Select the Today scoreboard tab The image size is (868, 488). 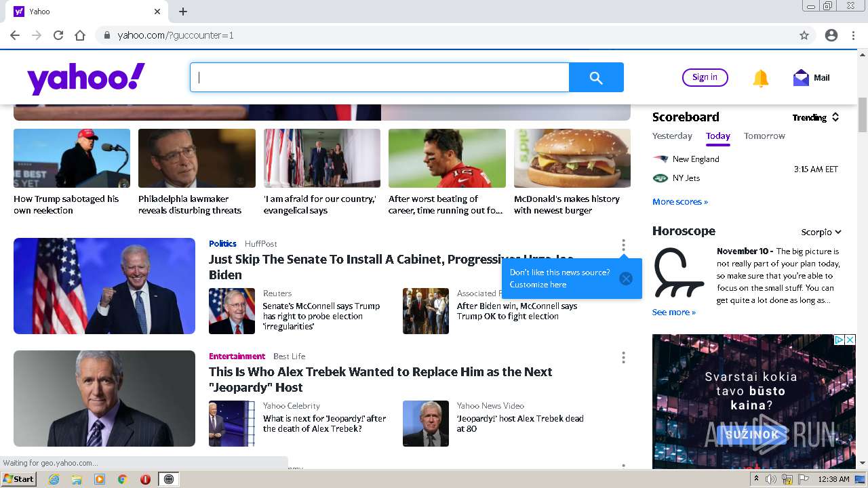tap(717, 136)
